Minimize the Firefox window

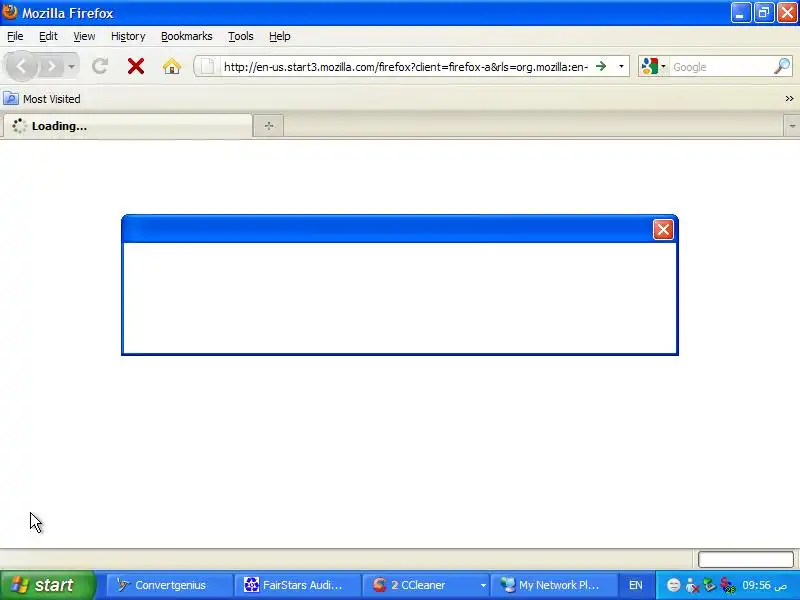pyautogui.click(x=741, y=13)
